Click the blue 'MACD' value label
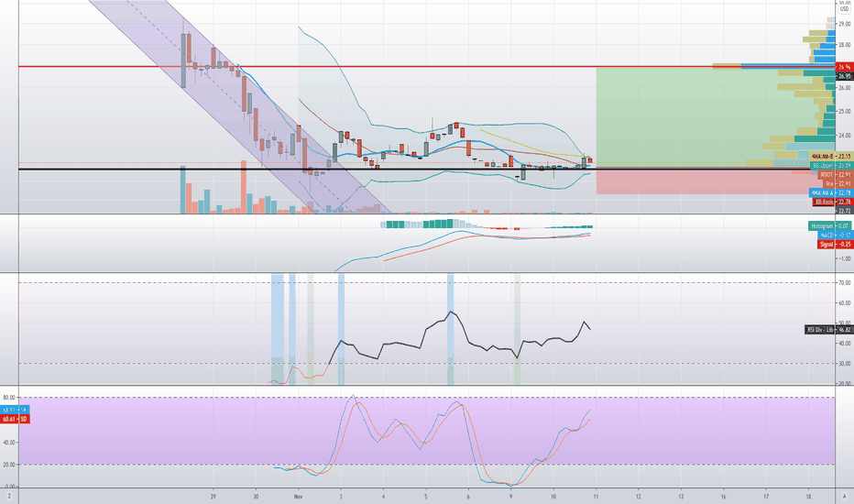Image resolution: width=854 pixels, height=504 pixels. pyautogui.click(x=835, y=235)
